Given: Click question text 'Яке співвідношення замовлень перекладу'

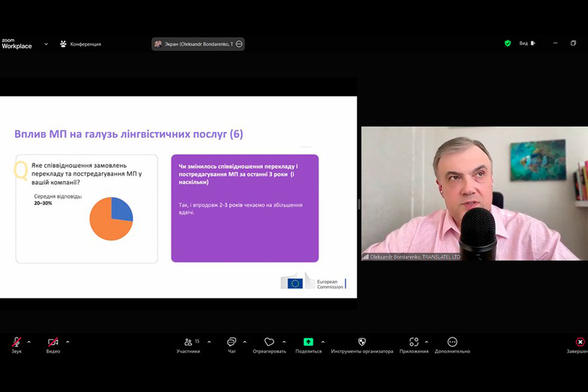Looking at the screenshot, I should pyautogui.click(x=79, y=170).
